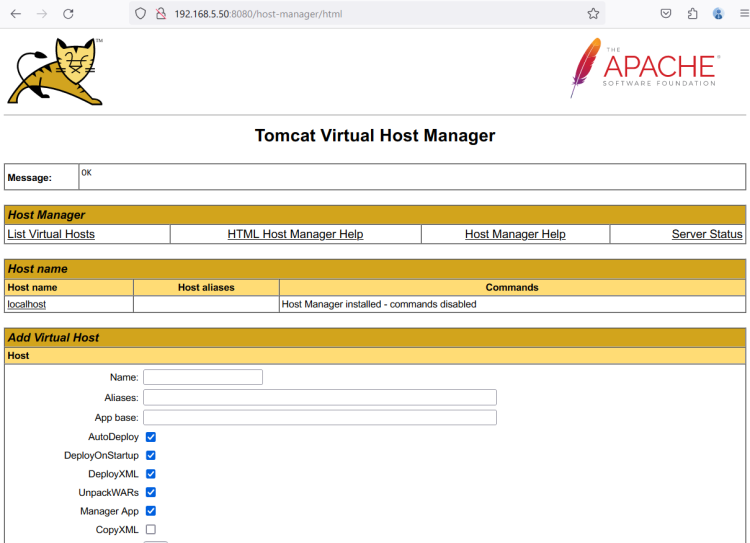Click the Tomcat cat logo
This screenshot has height=543, width=750.
pyautogui.click(x=55, y=71)
